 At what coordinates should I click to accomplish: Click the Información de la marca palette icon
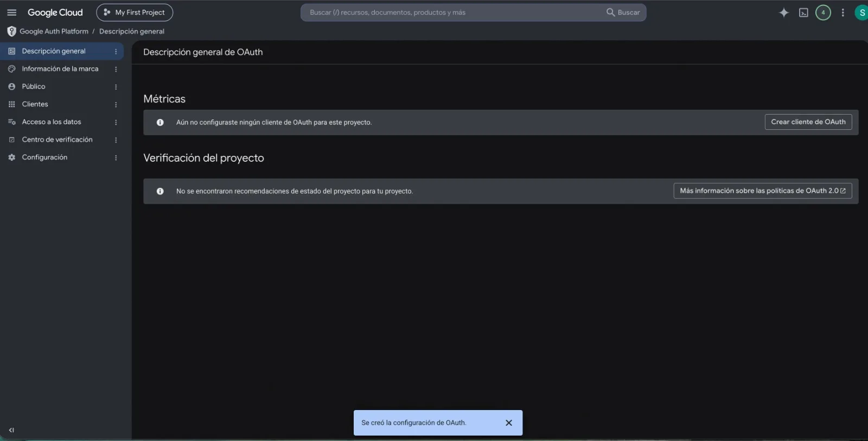11,69
